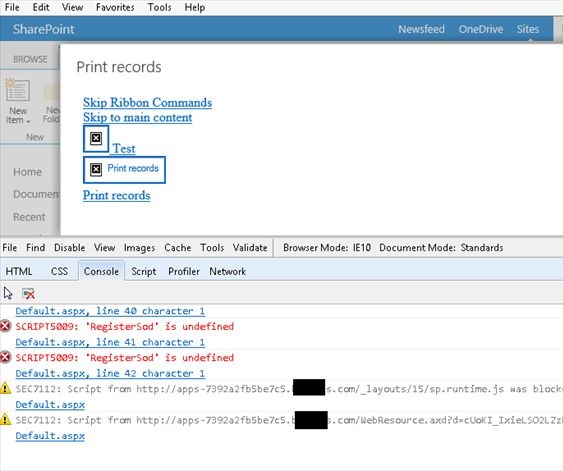Click the error icon above line 42 link
The image size is (563, 471).
[x=5, y=358]
